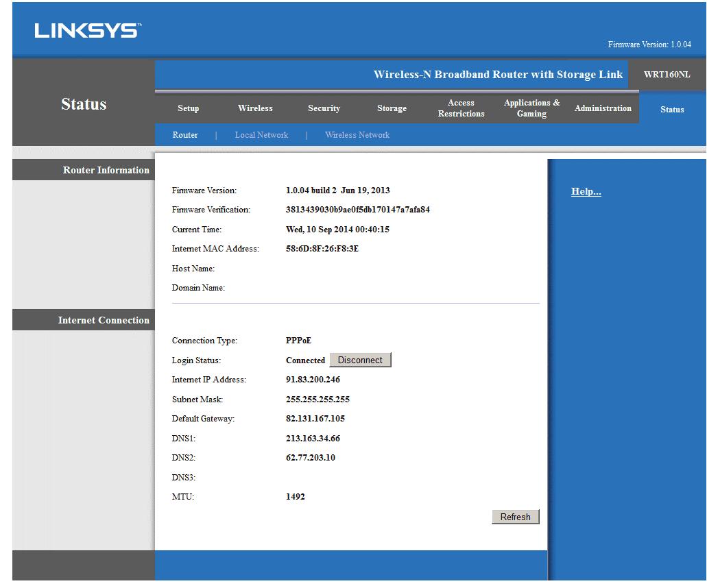Click the MTU value 1492
The width and height of the screenshot is (707, 588).
pos(295,497)
